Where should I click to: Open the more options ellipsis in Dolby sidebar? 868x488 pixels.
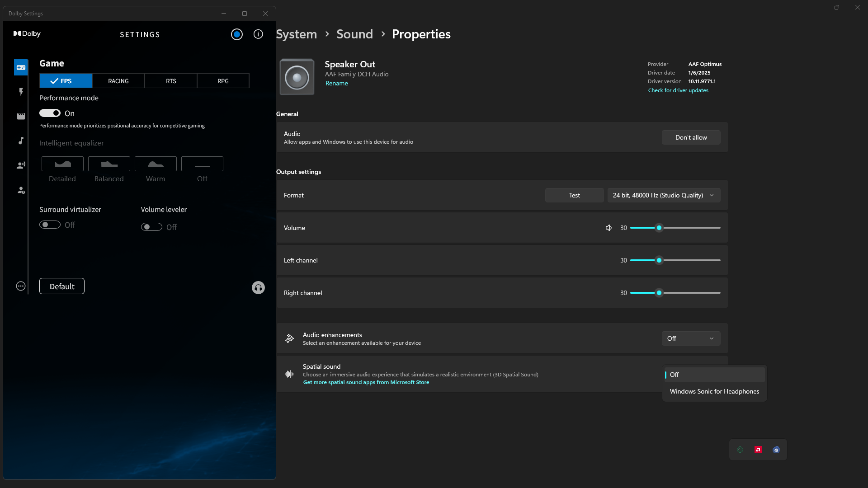pyautogui.click(x=21, y=286)
